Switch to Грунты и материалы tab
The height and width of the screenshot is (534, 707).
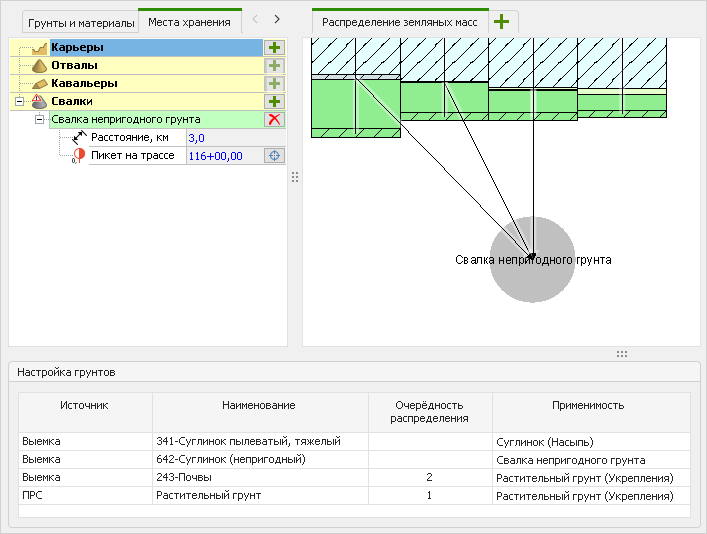[x=81, y=22]
